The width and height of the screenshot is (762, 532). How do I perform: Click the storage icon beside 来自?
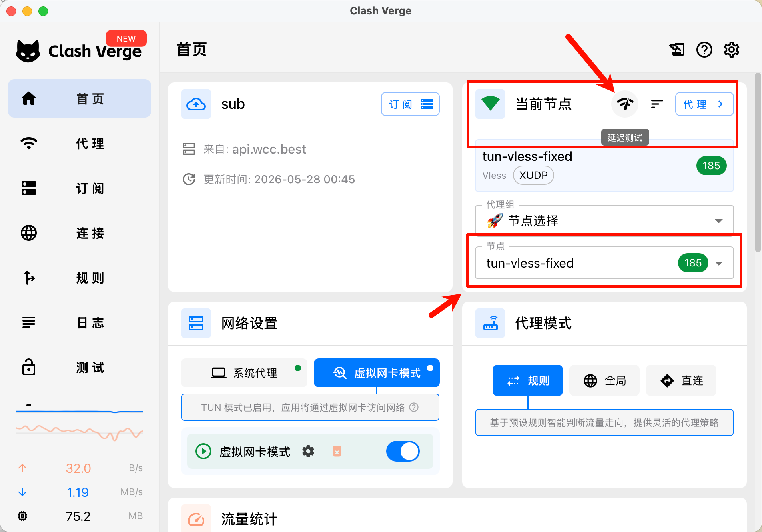[x=189, y=149]
